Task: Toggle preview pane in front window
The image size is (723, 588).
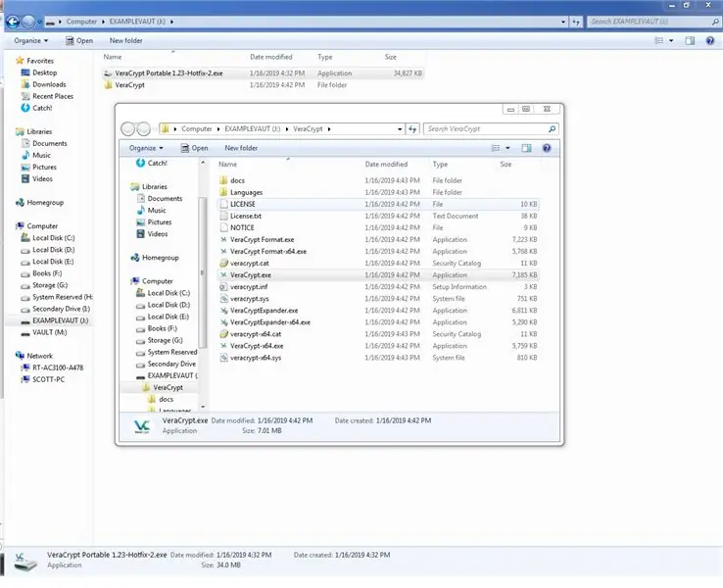Action: (526, 148)
